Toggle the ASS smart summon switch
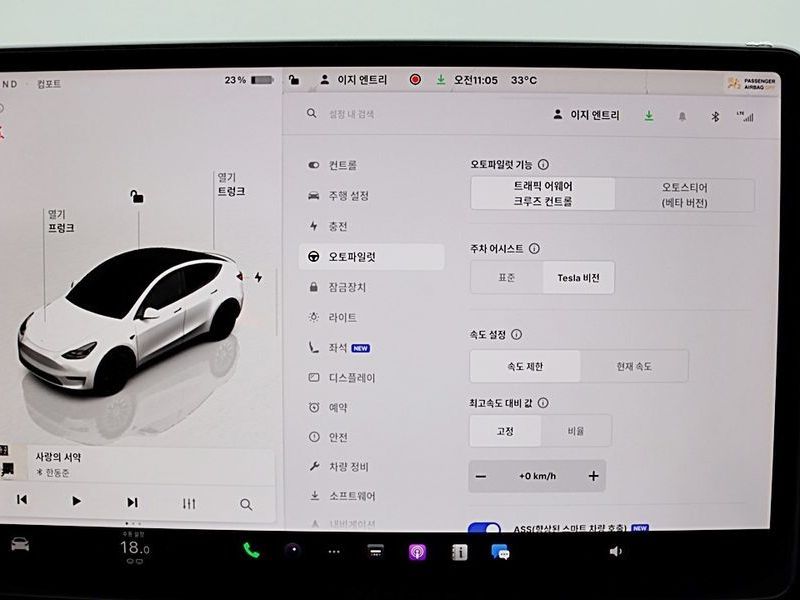Image resolution: width=800 pixels, height=600 pixels. coord(484,528)
